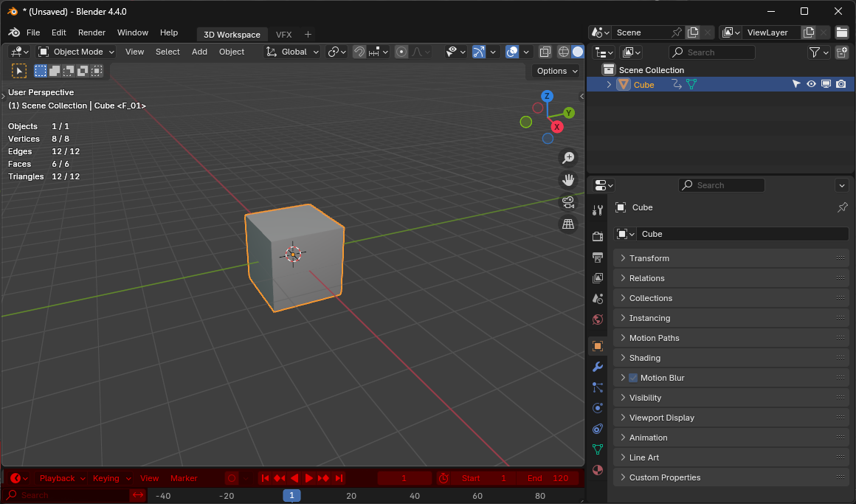Screen dimensions: 856x504
Task: Choose the Intersect selection mode icon
Action: 97,71
